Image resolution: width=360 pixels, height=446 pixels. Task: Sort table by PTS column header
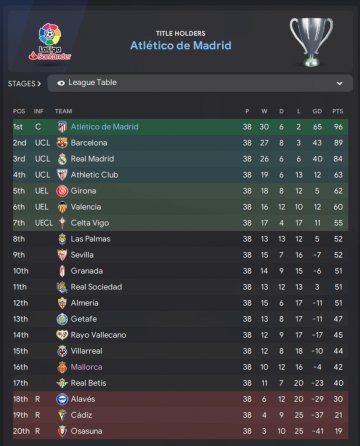[x=337, y=111]
